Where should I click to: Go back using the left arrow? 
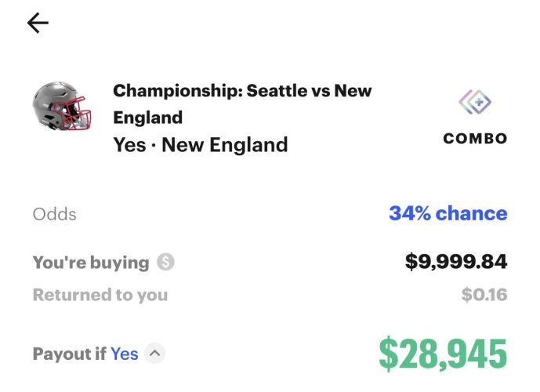pyautogui.click(x=38, y=24)
